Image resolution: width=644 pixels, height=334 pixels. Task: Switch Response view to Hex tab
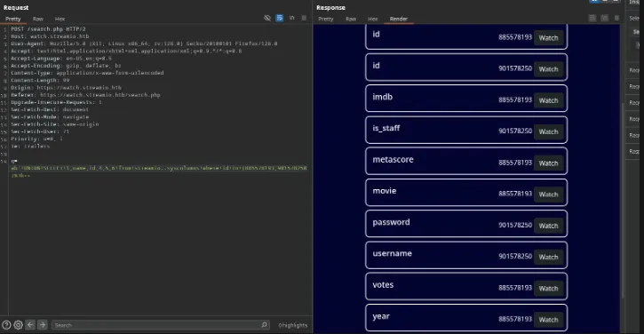[373, 19]
